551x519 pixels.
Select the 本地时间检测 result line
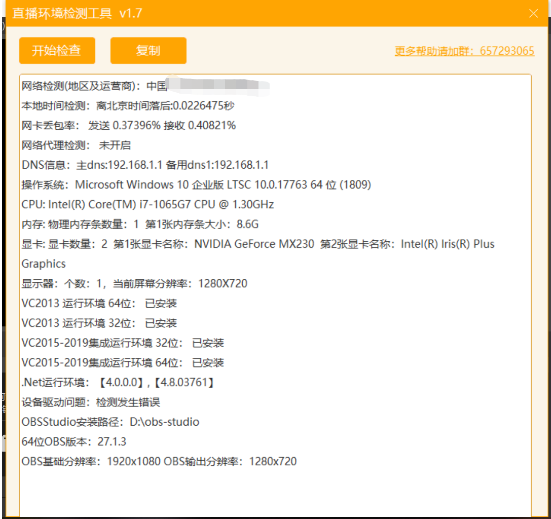(128, 105)
